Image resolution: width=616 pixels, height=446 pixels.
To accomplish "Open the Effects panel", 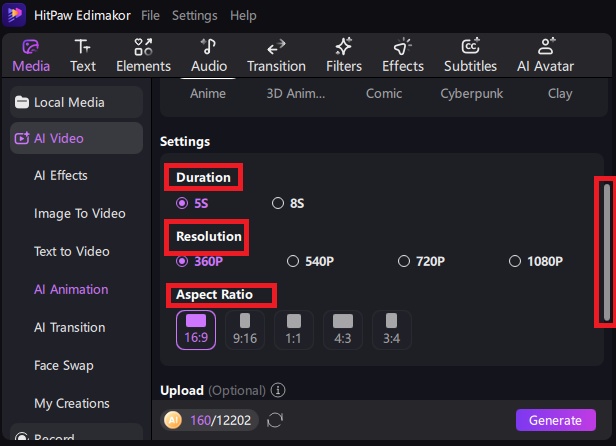I will tap(403, 55).
